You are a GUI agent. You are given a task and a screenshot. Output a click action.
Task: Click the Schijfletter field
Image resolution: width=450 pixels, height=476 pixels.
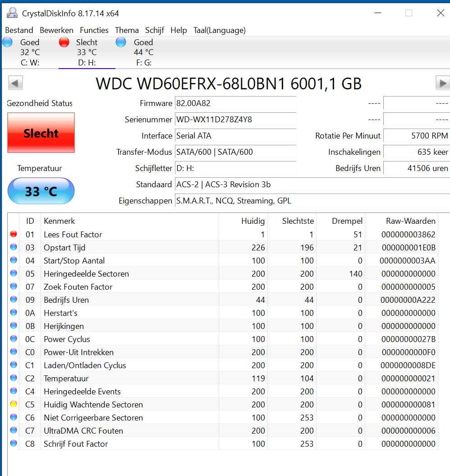pos(235,168)
